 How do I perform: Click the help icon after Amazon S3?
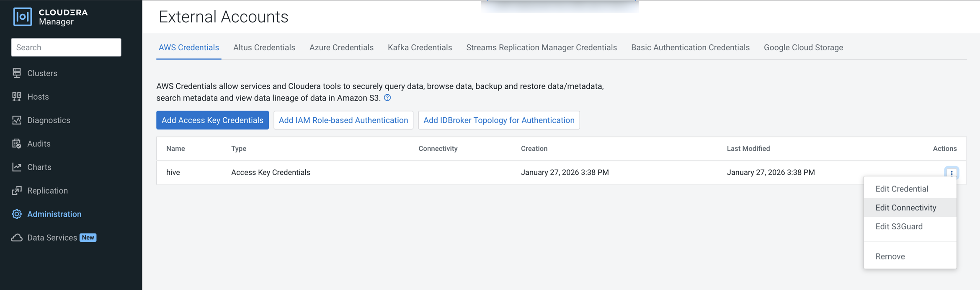[387, 98]
